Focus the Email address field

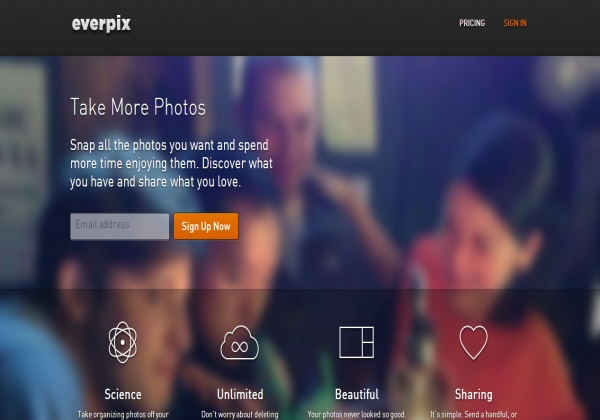119,226
